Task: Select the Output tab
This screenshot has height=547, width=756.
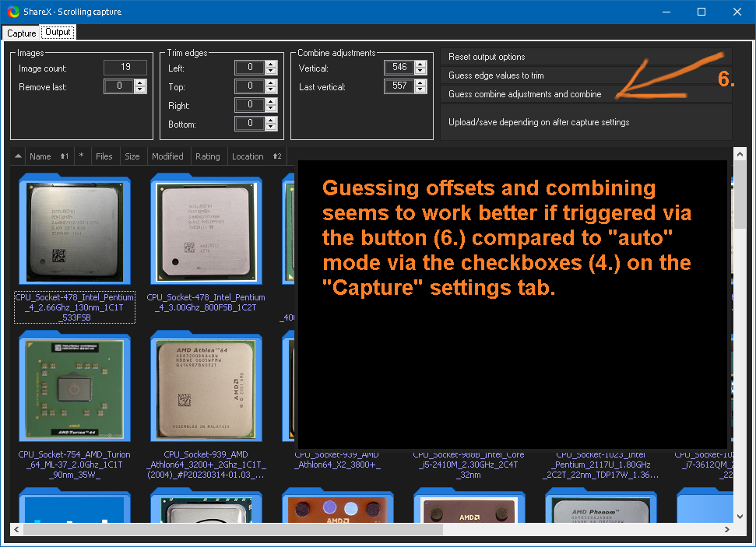Action: (x=58, y=32)
